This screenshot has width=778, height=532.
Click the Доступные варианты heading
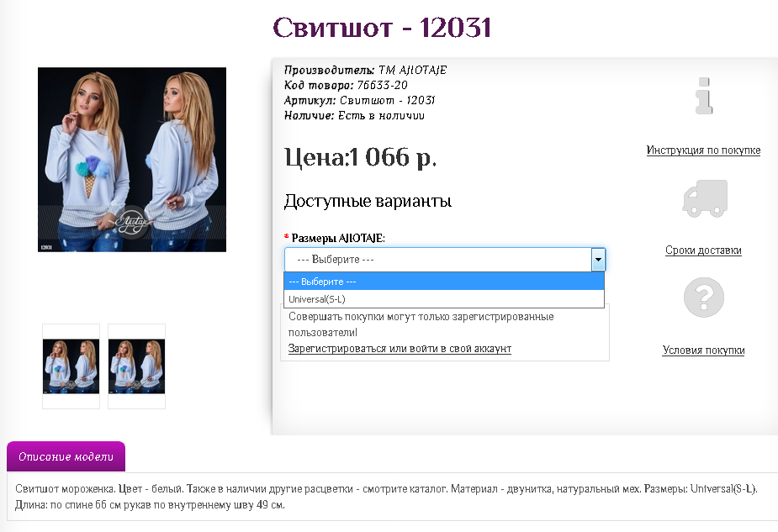coord(368,202)
